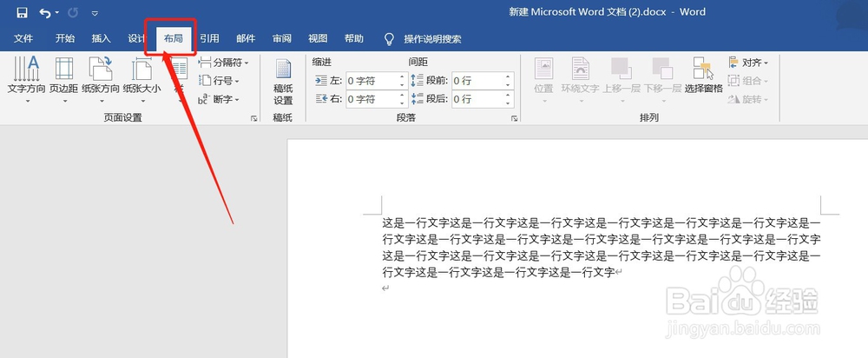Viewport: 868px width, 358px height.
Task: Click the 下移一层 send backward button
Action: tap(662, 80)
